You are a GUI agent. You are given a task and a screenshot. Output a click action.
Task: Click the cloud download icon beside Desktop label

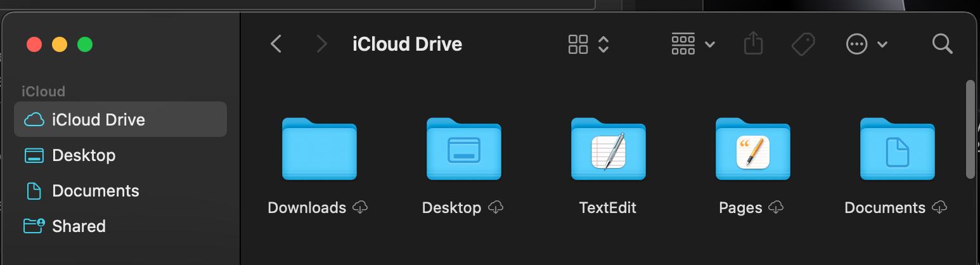click(x=496, y=207)
